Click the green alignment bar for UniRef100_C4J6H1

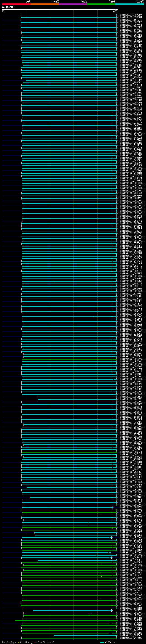click(66, 620)
